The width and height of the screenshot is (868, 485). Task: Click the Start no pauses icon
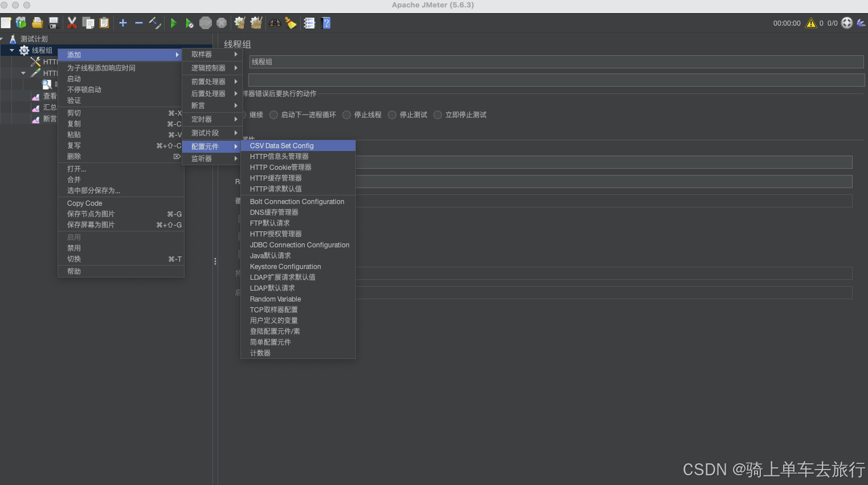coord(190,23)
